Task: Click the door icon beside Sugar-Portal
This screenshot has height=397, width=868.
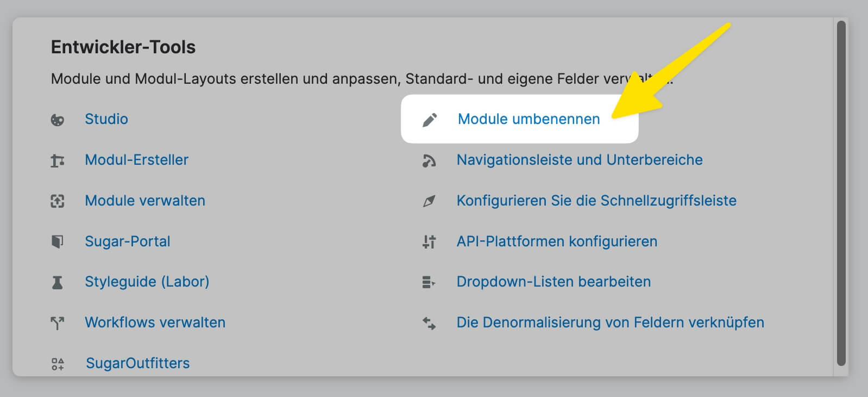Action: [x=57, y=241]
